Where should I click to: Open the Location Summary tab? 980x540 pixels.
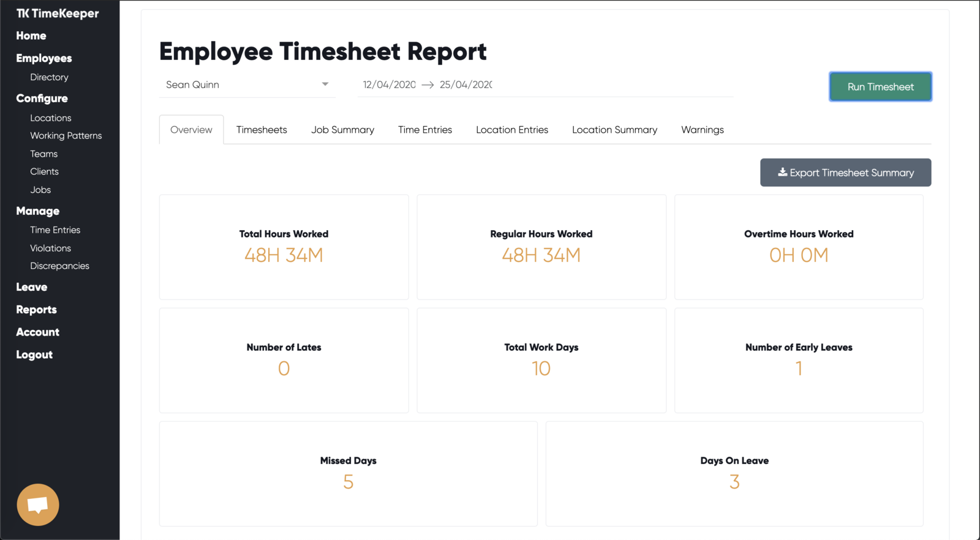click(x=614, y=130)
